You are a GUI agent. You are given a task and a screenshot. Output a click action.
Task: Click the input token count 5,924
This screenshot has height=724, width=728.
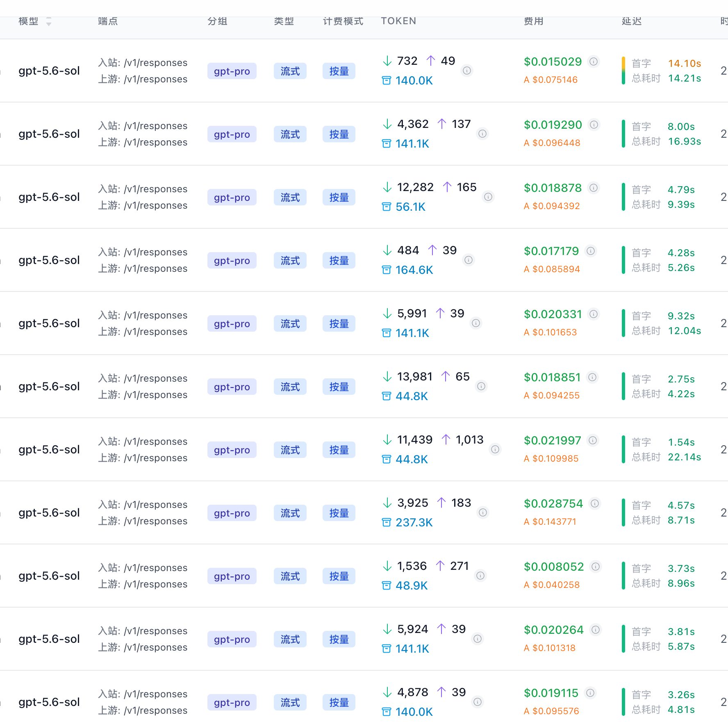pyautogui.click(x=412, y=629)
